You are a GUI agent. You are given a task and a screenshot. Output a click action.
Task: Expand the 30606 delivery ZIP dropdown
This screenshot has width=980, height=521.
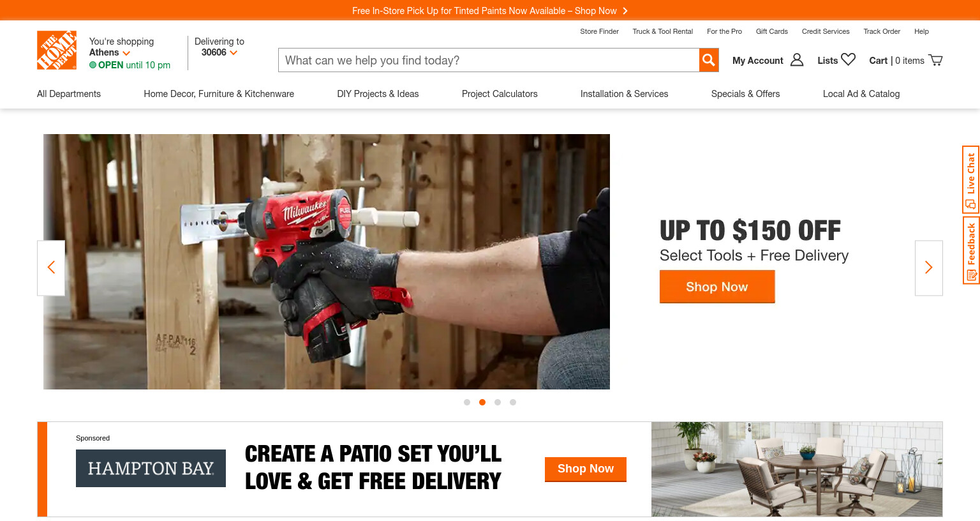click(219, 52)
